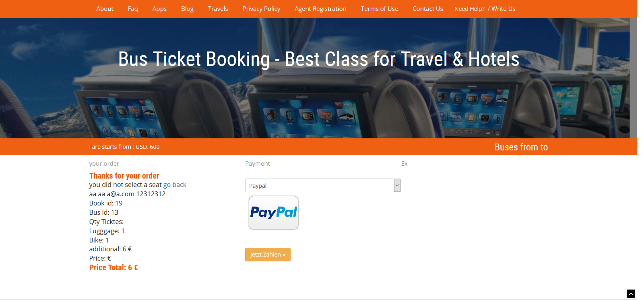This screenshot has width=644, height=300.
Task: Click the scroll-to-top arrow icon
Action: pos(631,294)
